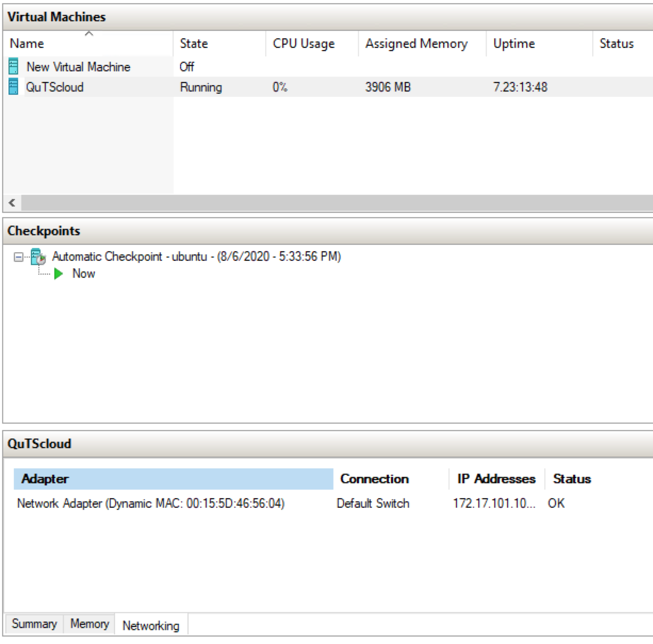Click the green Now play arrow icon
Image resolution: width=653 pixels, height=644 pixels.
pos(59,274)
